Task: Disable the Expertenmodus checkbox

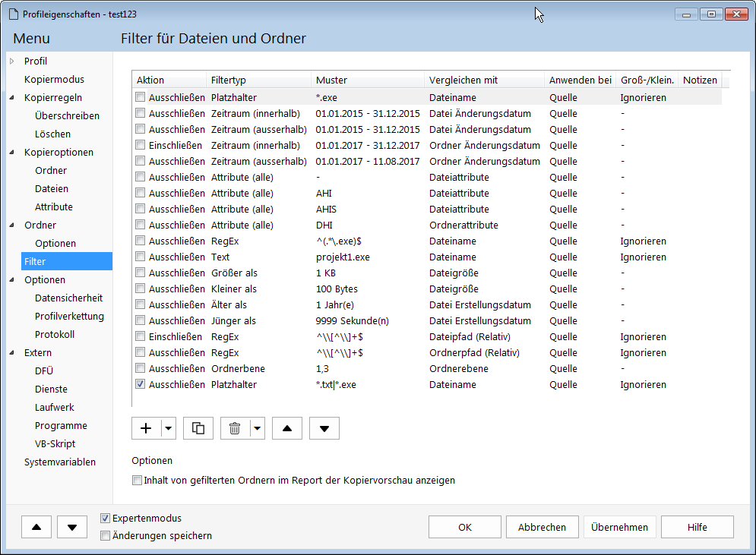Action: (106, 519)
